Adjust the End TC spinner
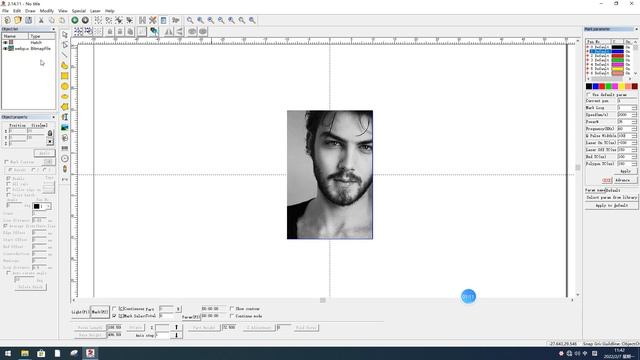The image size is (640, 360). (634, 157)
